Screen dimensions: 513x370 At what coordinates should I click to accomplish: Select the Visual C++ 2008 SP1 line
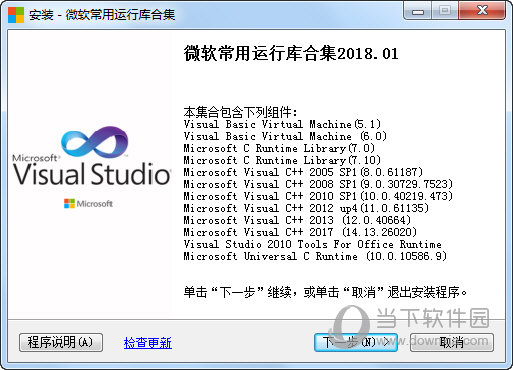pos(318,184)
